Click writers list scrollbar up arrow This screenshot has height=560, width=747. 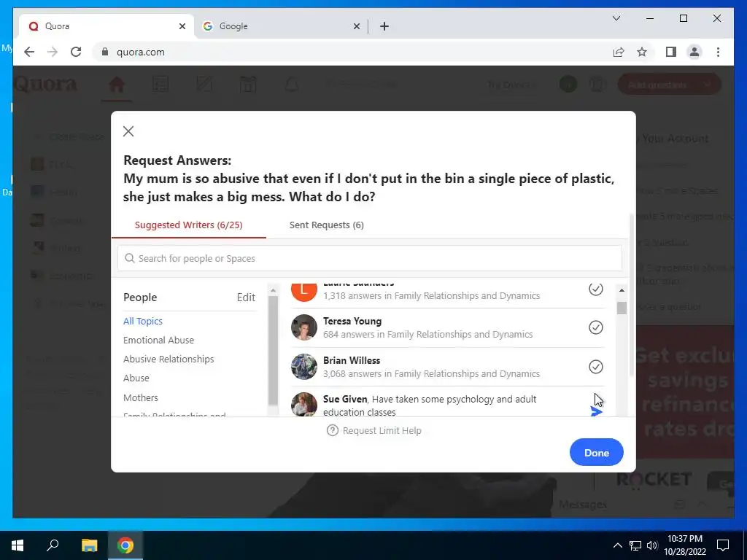pyautogui.click(x=622, y=290)
